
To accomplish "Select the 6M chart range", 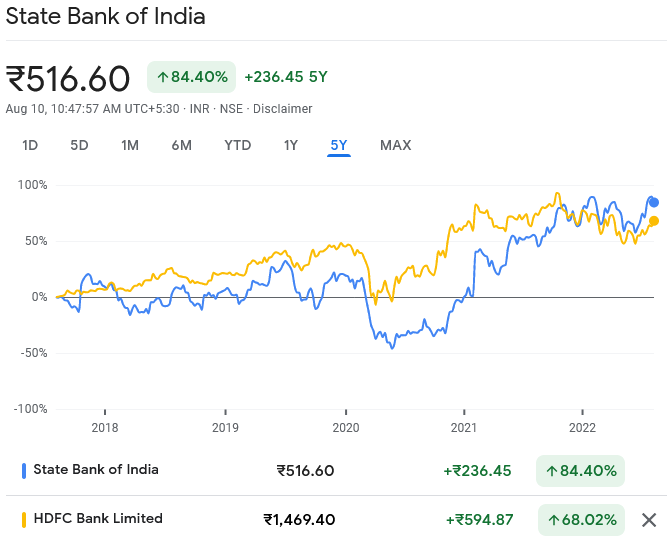I will point(181,145).
